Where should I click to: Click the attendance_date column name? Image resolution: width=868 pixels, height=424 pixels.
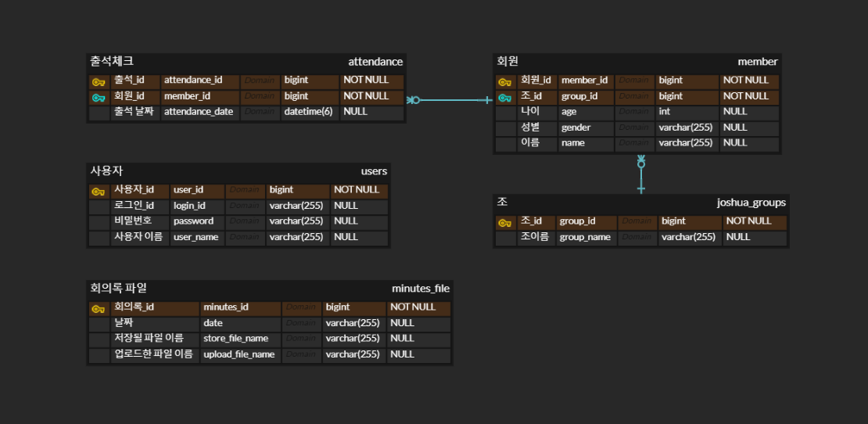(x=199, y=112)
